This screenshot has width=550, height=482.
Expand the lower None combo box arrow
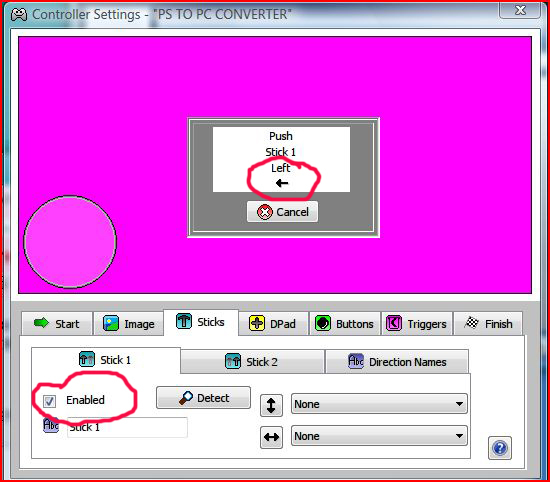click(x=459, y=436)
